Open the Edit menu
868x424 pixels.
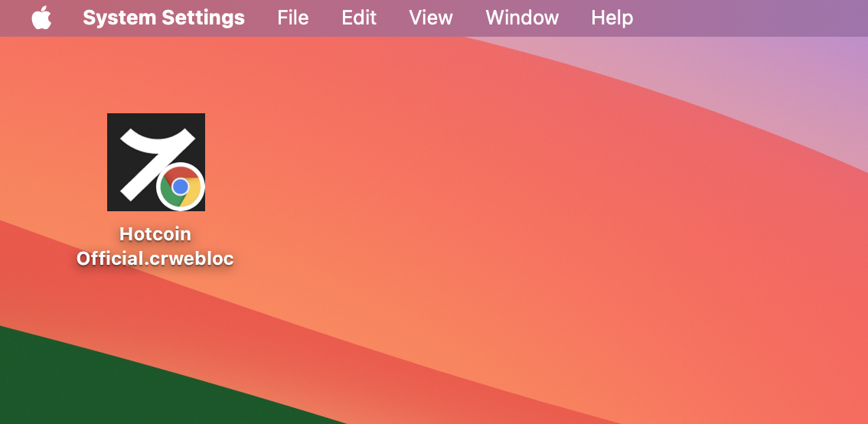coord(359,18)
